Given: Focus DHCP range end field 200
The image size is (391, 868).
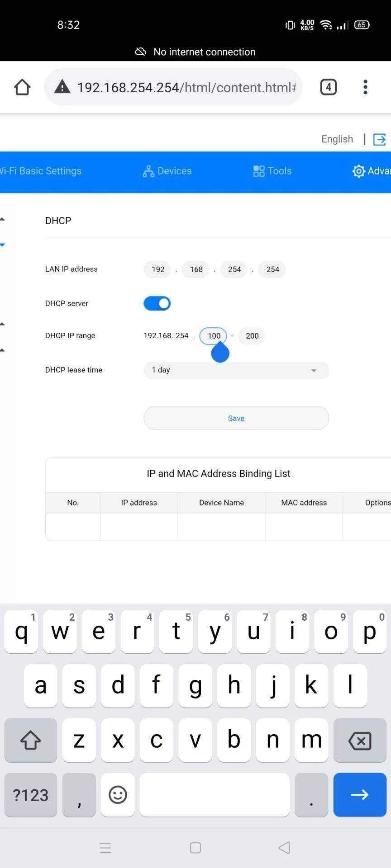Looking at the screenshot, I should coord(252,336).
